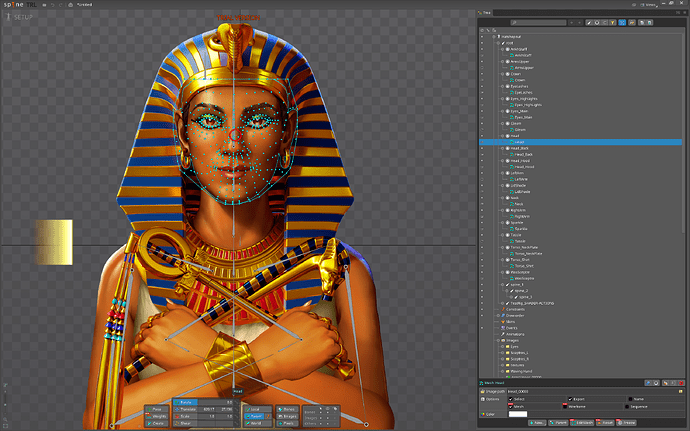Screen dimensions: 690x431
Task: Toggle the slots filter icon in tree toolbar
Action: pos(597,22)
